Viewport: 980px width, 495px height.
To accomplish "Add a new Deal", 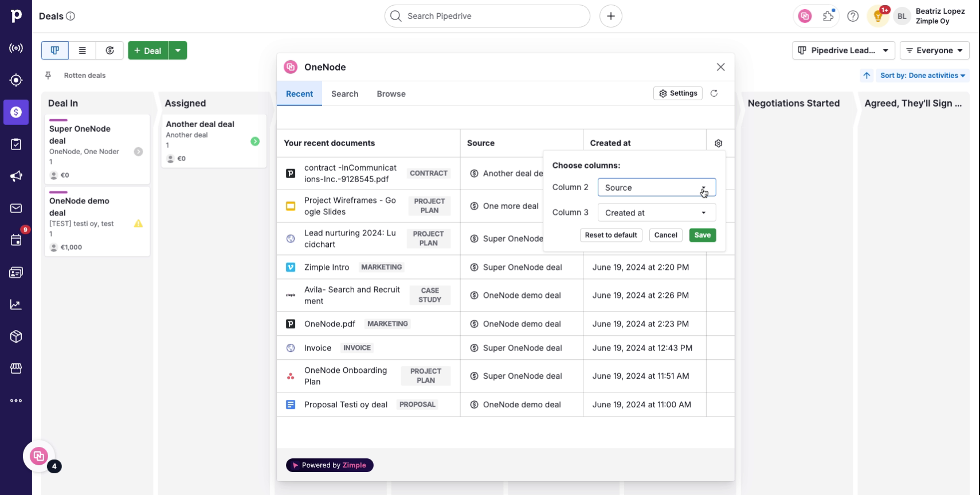I will pyautogui.click(x=148, y=50).
